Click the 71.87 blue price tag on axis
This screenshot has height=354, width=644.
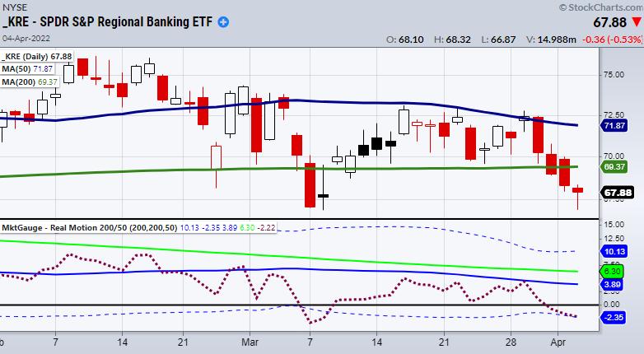pos(614,126)
